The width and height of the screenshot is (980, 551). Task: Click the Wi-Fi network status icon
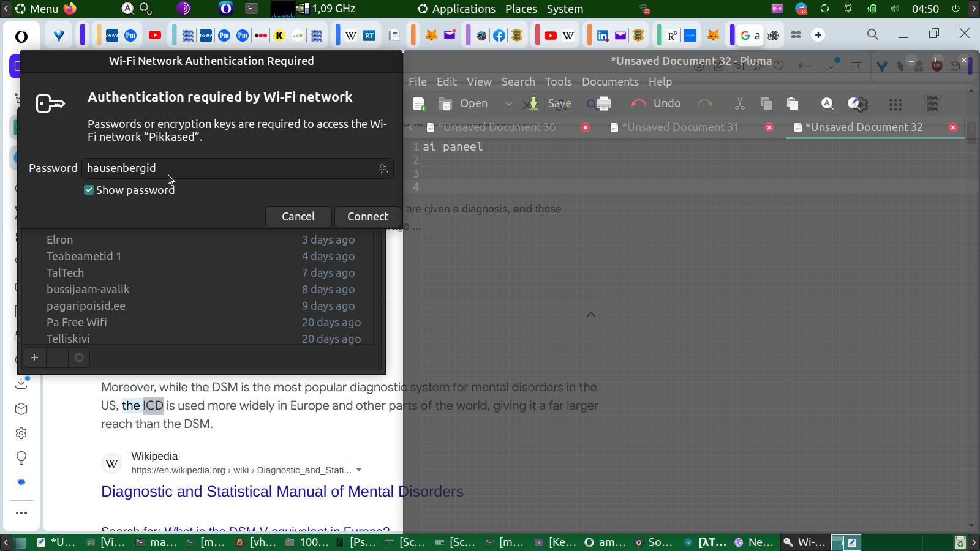644,9
